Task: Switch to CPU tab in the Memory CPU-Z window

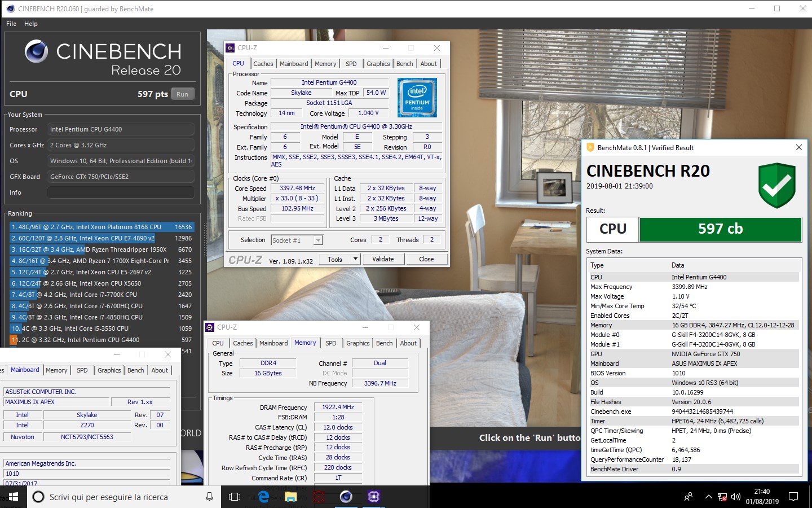Action: coord(218,343)
